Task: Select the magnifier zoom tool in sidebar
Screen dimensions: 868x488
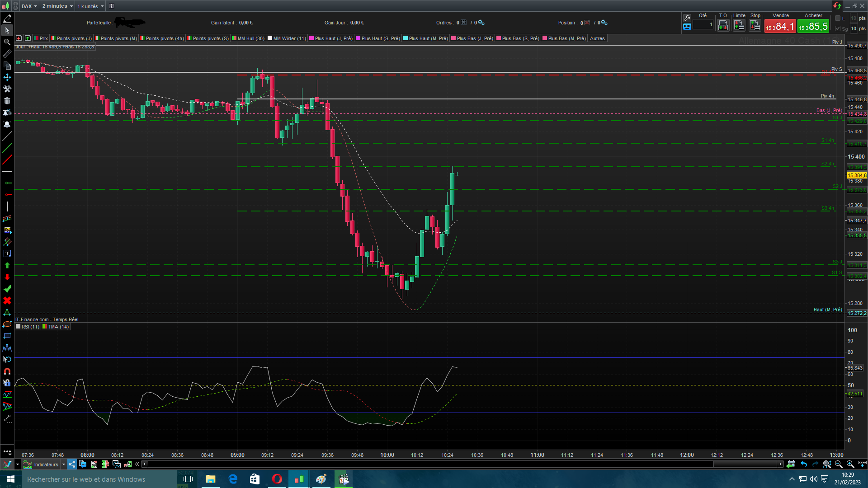Action: point(7,42)
